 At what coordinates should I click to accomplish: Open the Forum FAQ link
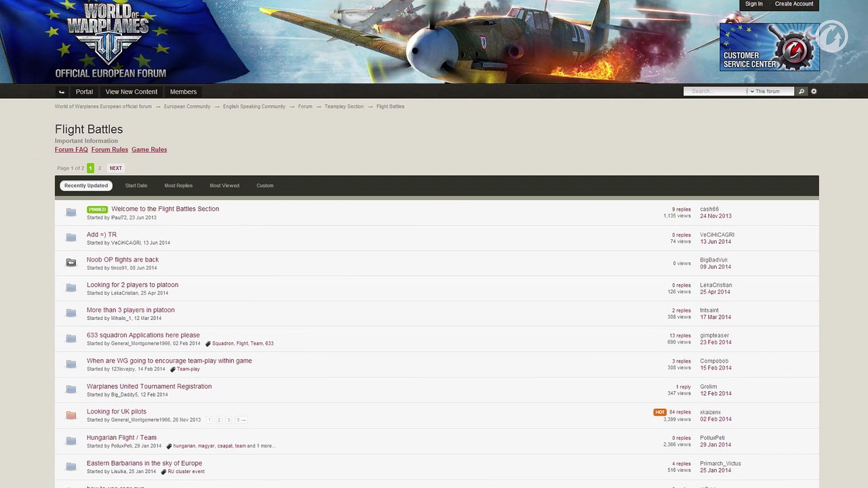pyautogui.click(x=71, y=150)
